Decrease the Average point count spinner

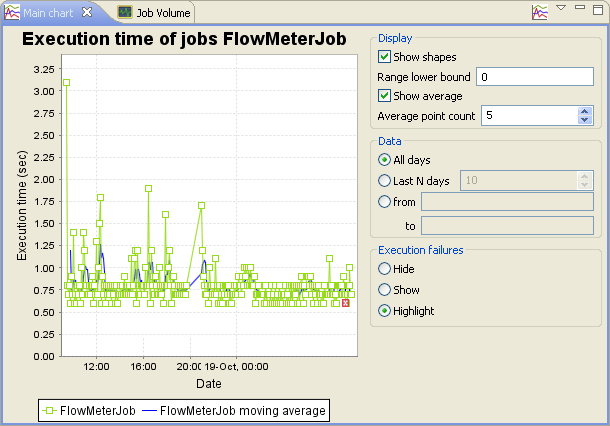585,120
